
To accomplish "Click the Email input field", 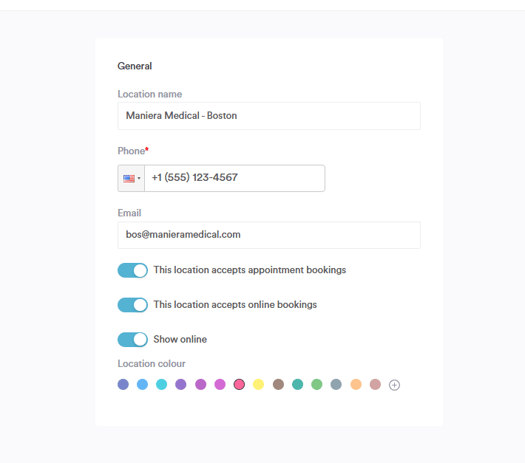I will click(269, 235).
